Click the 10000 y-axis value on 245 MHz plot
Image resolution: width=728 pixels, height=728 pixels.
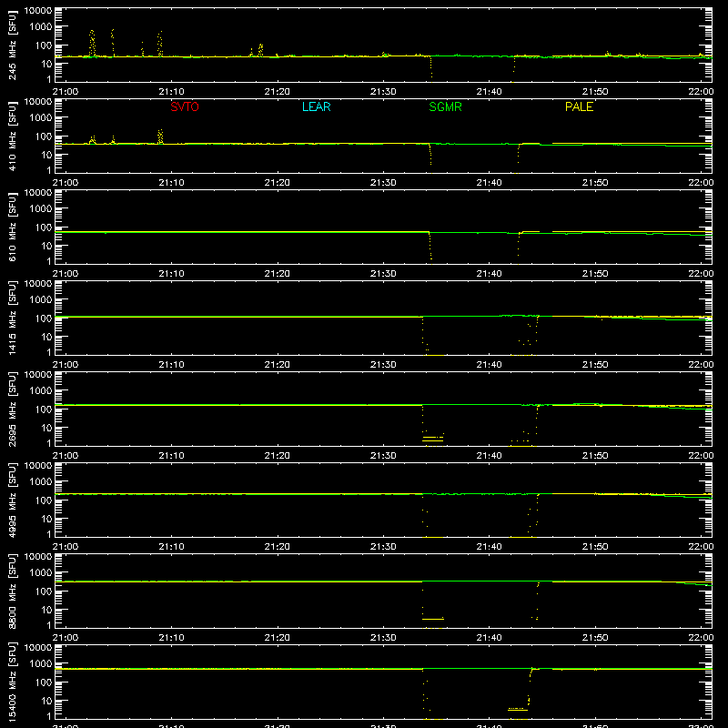tap(38, 11)
